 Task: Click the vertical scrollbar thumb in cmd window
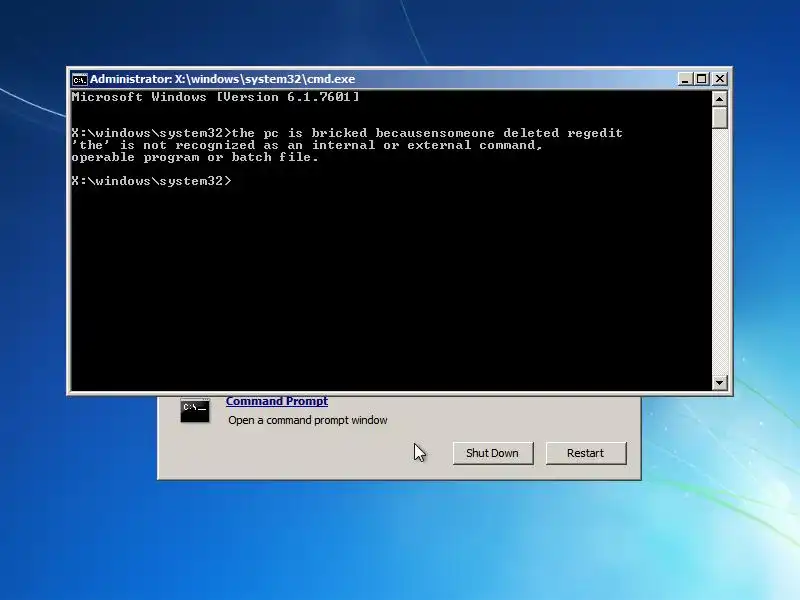(x=719, y=118)
